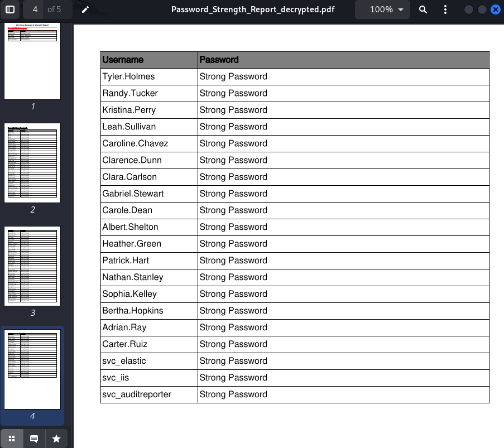
Task: Switch to annotations comment tab
Action: point(34,439)
